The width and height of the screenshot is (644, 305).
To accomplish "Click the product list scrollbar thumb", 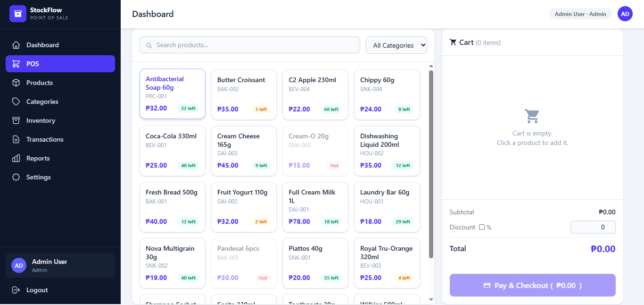I will pos(431,164).
